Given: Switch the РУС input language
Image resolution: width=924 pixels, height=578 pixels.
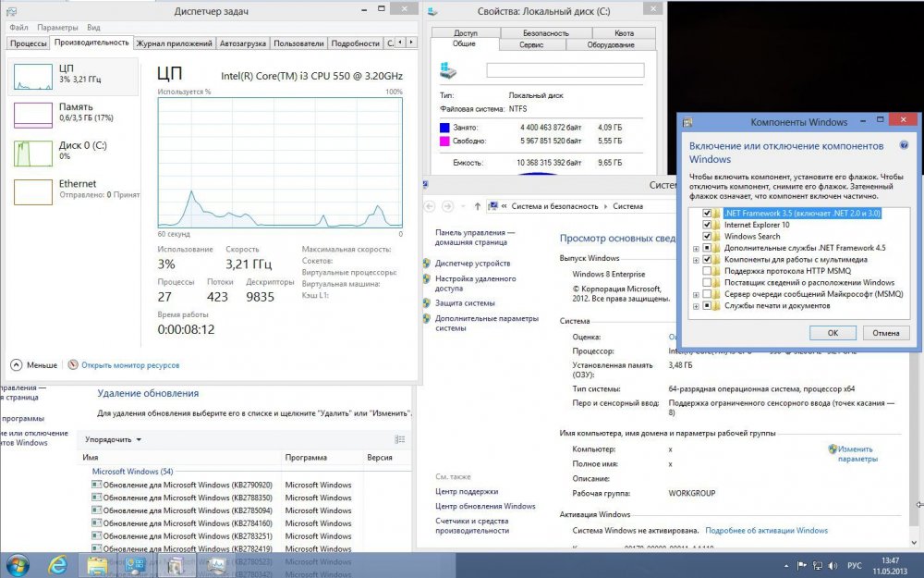Looking at the screenshot, I should (x=855, y=566).
